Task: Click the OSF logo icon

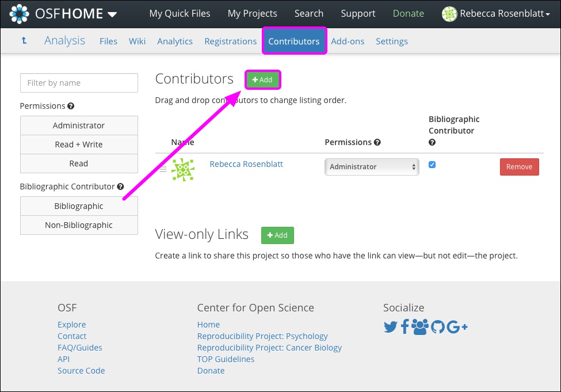Action: [x=19, y=14]
